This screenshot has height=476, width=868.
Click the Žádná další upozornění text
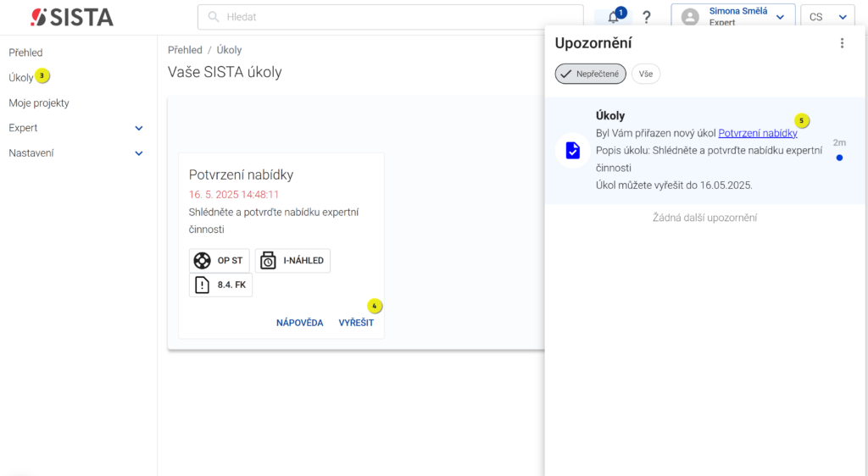tap(704, 218)
